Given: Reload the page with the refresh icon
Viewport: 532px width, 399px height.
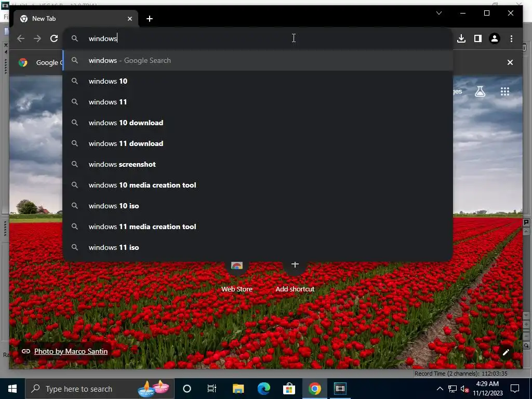Looking at the screenshot, I should tap(54, 38).
